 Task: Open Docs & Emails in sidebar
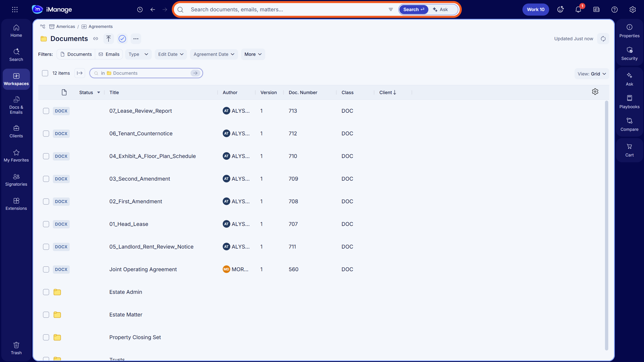coord(16,105)
